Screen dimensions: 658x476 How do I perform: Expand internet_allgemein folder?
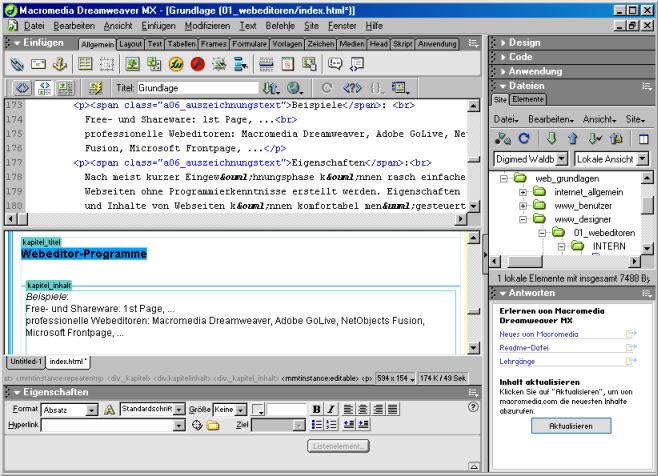coord(523,192)
